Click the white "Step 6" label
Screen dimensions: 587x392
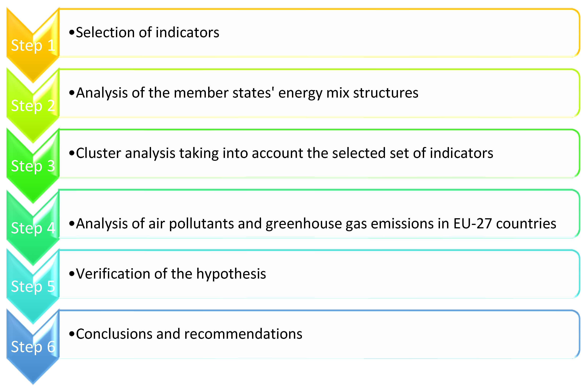(33, 347)
